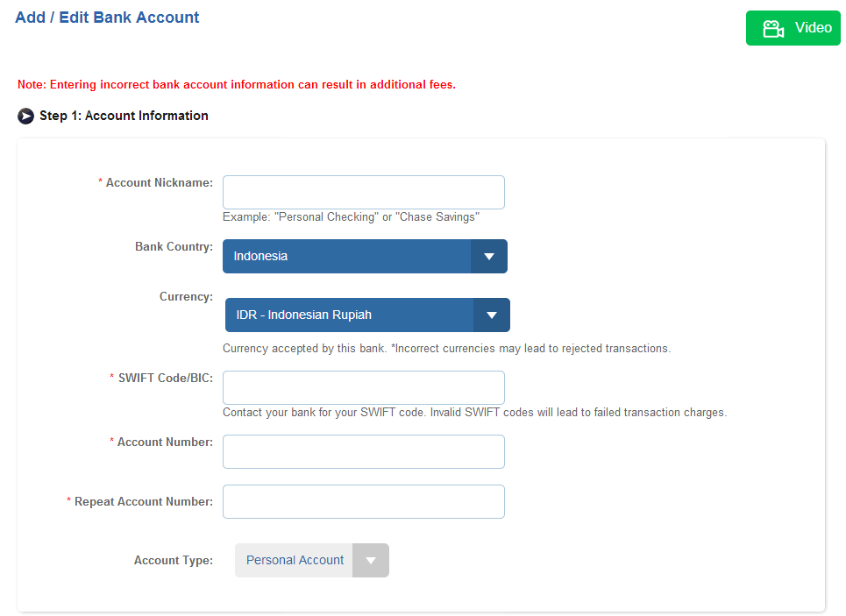The image size is (846, 616).
Task: Click the red incorrect bank information note
Action: pos(237,85)
